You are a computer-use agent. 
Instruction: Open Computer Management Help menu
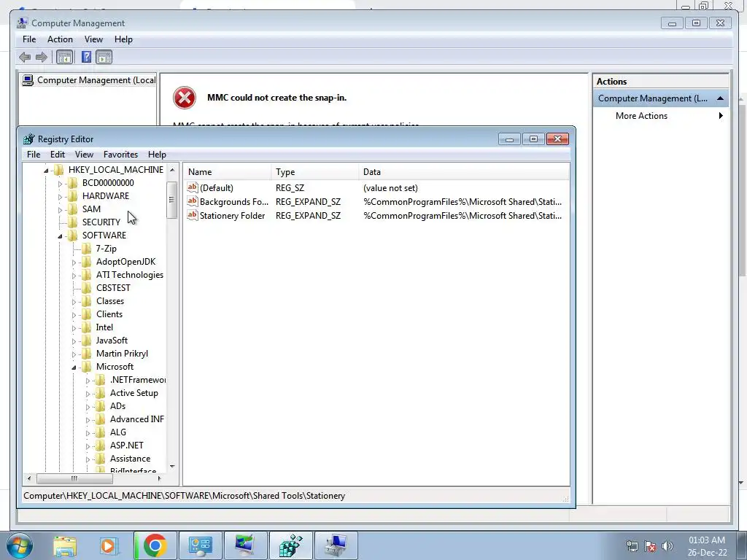click(123, 39)
